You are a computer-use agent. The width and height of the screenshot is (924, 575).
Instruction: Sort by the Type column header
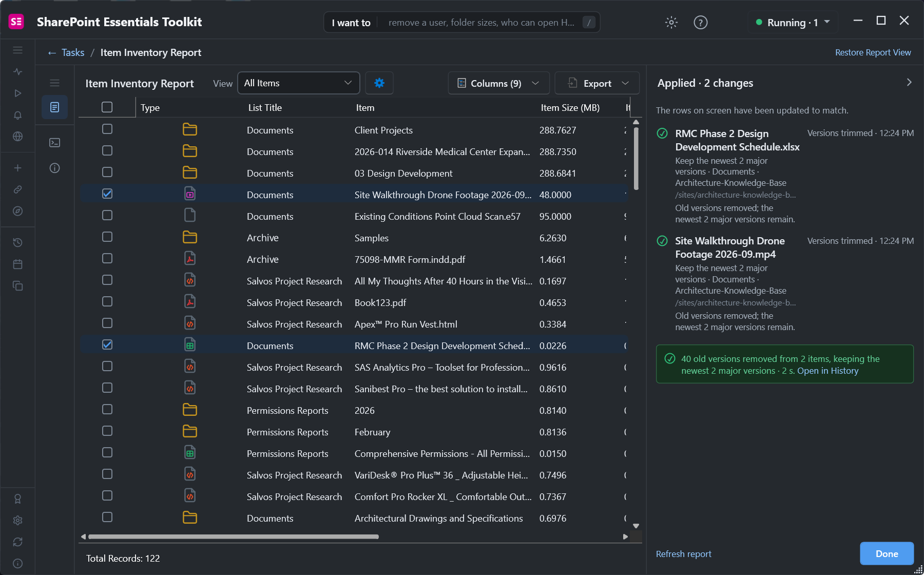pyautogui.click(x=150, y=108)
